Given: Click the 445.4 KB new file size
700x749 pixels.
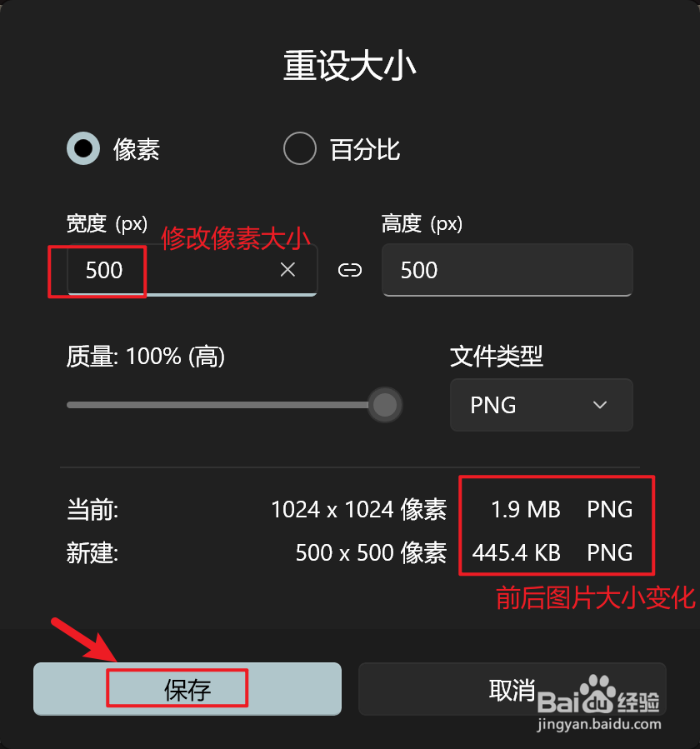Looking at the screenshot, I should pyautogui.click(x=517, y=552).
